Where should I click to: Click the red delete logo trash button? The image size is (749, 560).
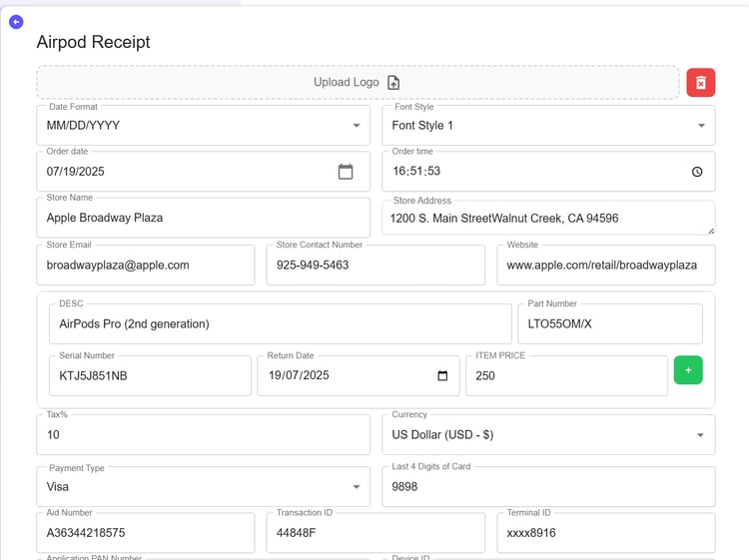(701, 83)
